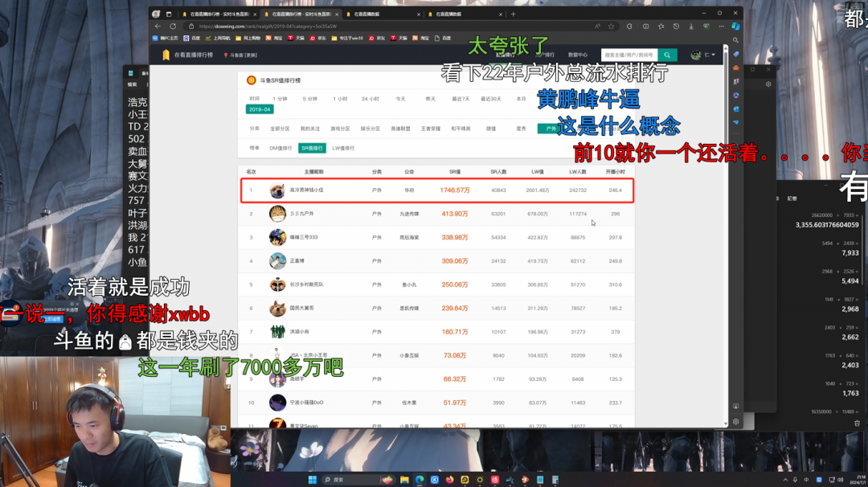Open the Windows Start menu
Viewport: 868px width, 487px height.
[x=312, y=479]
